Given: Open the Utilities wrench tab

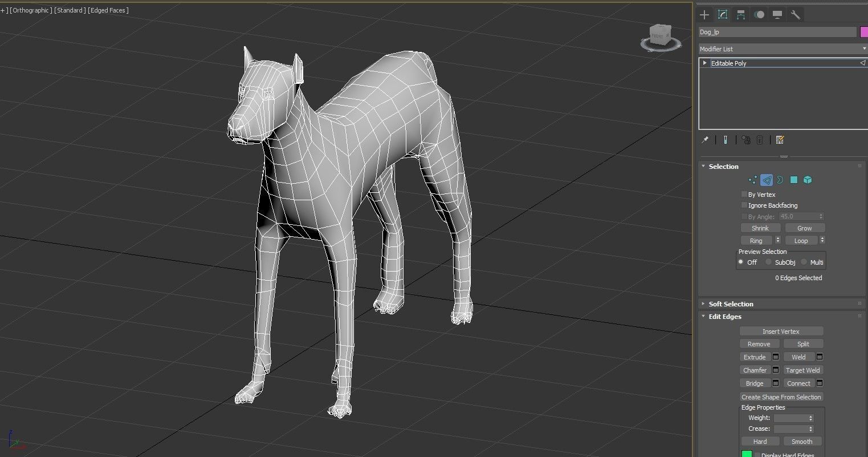Looking at the screenshot, I should [795, 15].
